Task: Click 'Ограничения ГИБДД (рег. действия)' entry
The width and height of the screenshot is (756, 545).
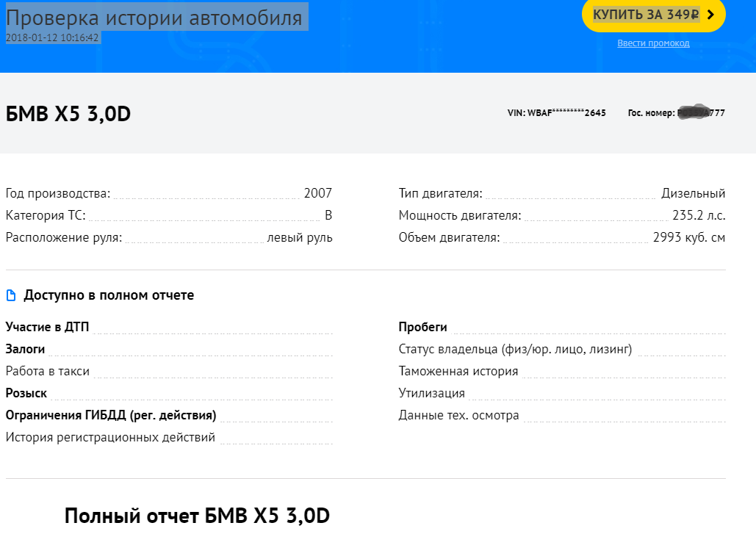Action: 111,415
